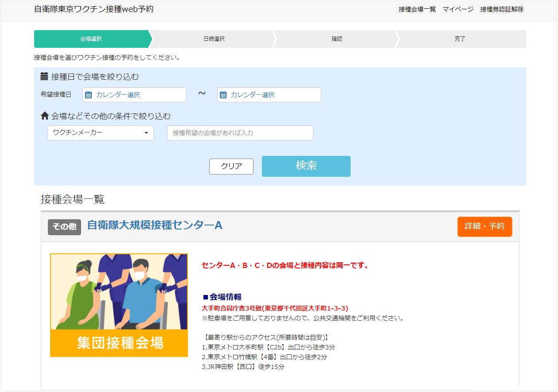Screen dimensions: 558x392
Task: Click the 接種会場一覧 section heading
Action: (73, 199)
